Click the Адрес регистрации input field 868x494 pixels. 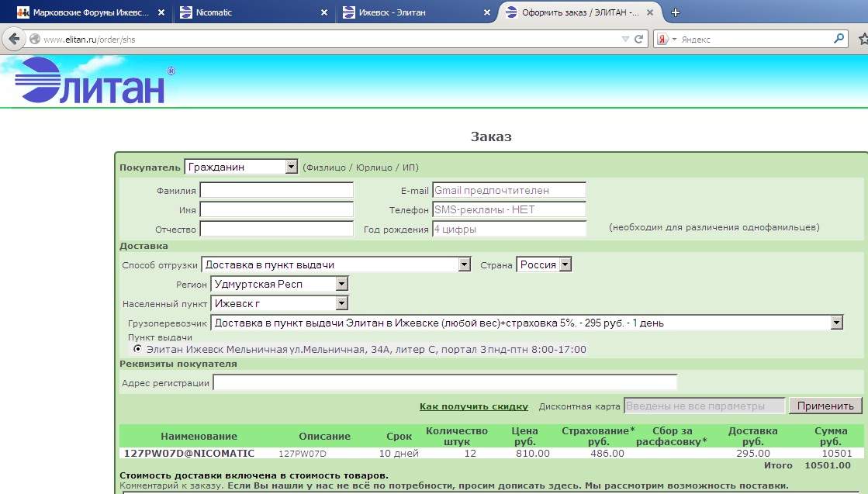[x=445, y=382]
